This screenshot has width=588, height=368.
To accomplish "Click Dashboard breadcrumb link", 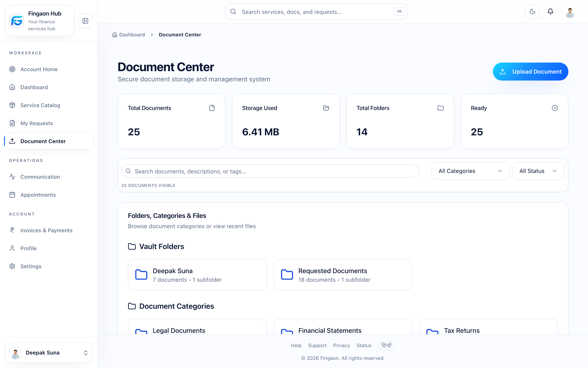I will coord(129,35).
